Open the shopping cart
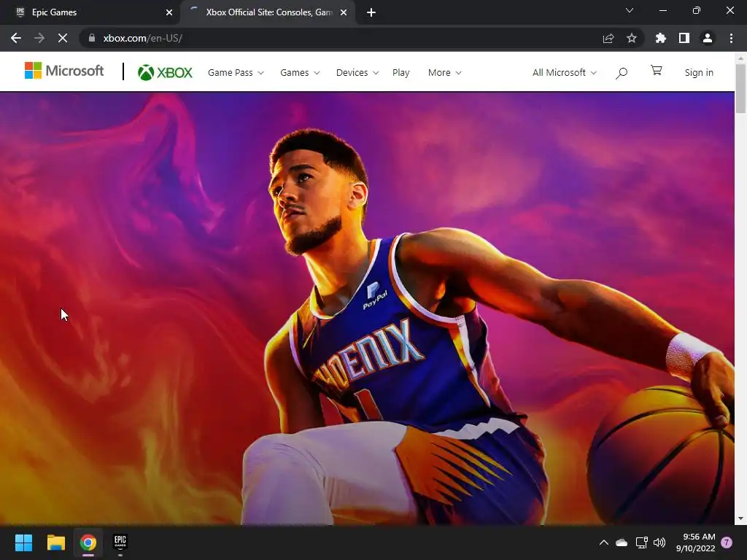Viewport: 747px width, 560px height. pyautogui.click(x=656, y=71)
